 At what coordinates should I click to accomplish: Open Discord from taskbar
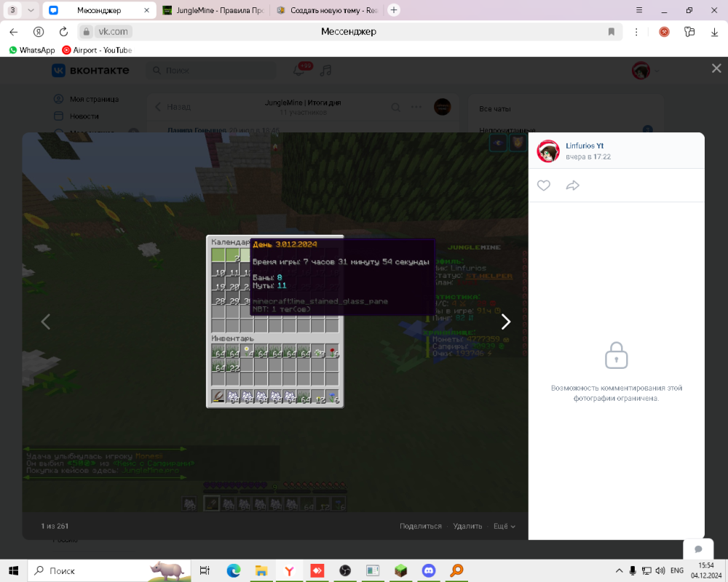[x=429, y=570]
